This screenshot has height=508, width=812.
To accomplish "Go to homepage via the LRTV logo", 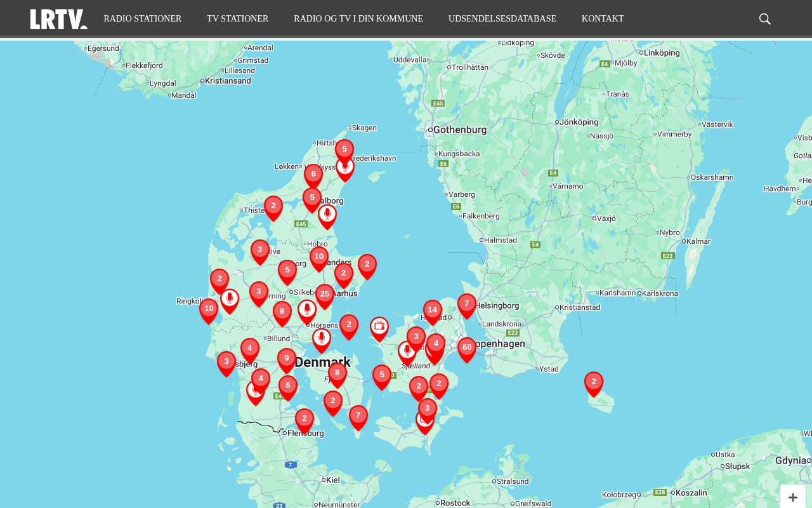I will (x=59, y=19).
